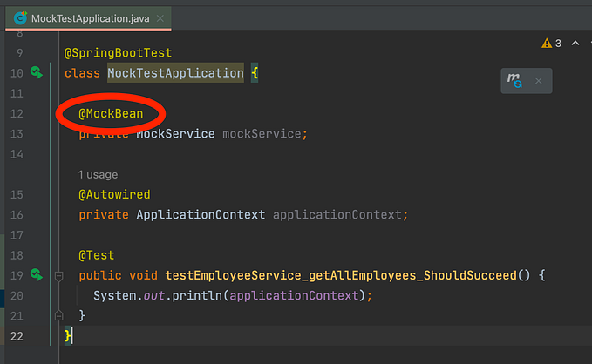Click the ApplicationContext type name

pyautogui.click(x=201, y=214)
